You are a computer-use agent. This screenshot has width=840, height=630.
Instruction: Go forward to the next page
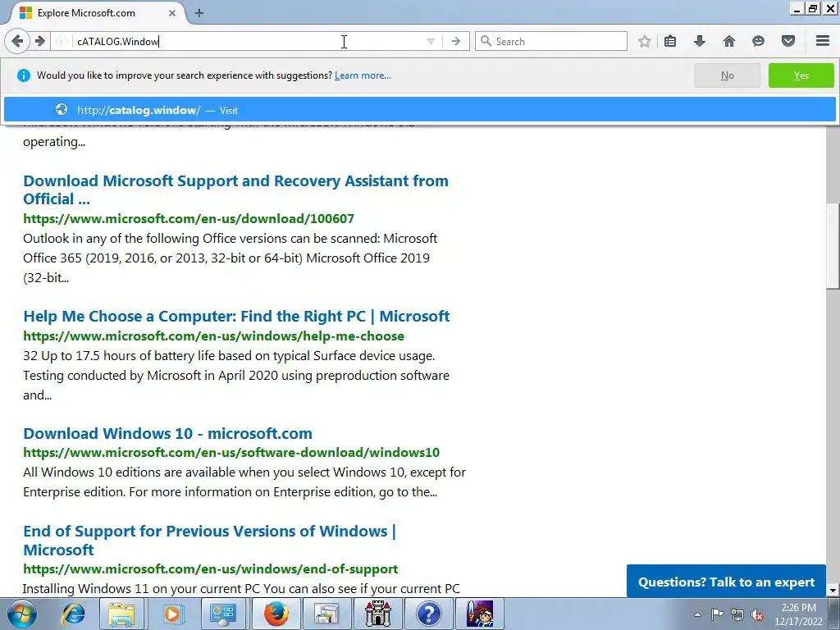(x=40, y=41)
